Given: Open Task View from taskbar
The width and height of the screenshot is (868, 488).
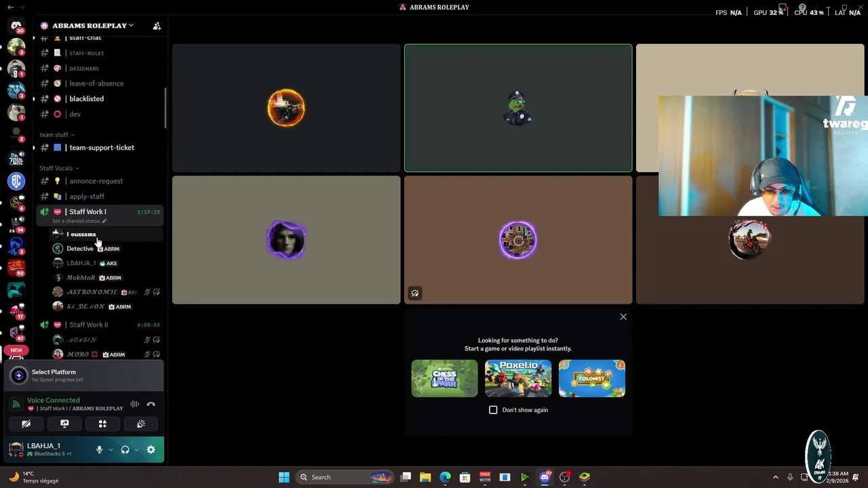Looking at the screenshot, I should coord(406,477).
